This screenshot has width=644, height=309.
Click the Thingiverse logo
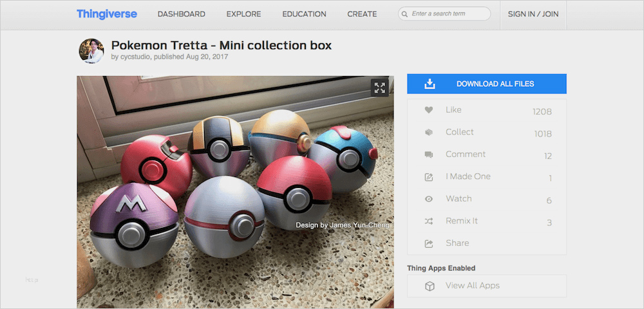[107, 14]
